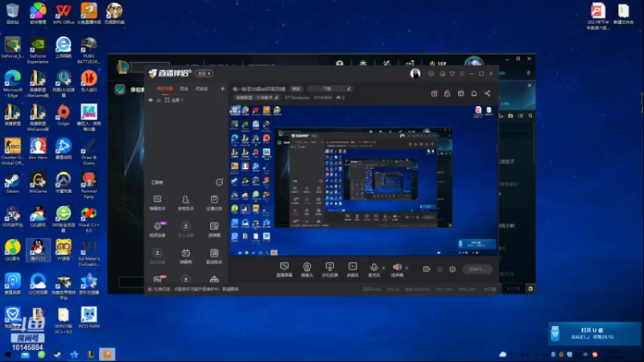Viewport: 644px width, 362px height.
Task: Click the modify button beside the stream title
Action: click(296, 88)
